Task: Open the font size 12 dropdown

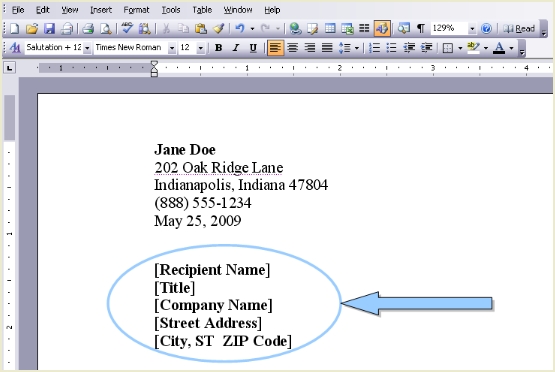Action: pos(200,47)
